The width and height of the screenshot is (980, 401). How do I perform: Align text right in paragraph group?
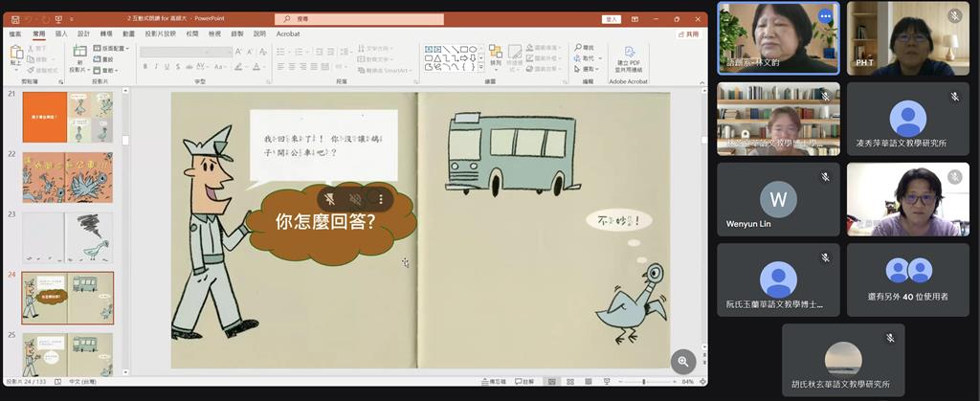[x=303, y=66]
